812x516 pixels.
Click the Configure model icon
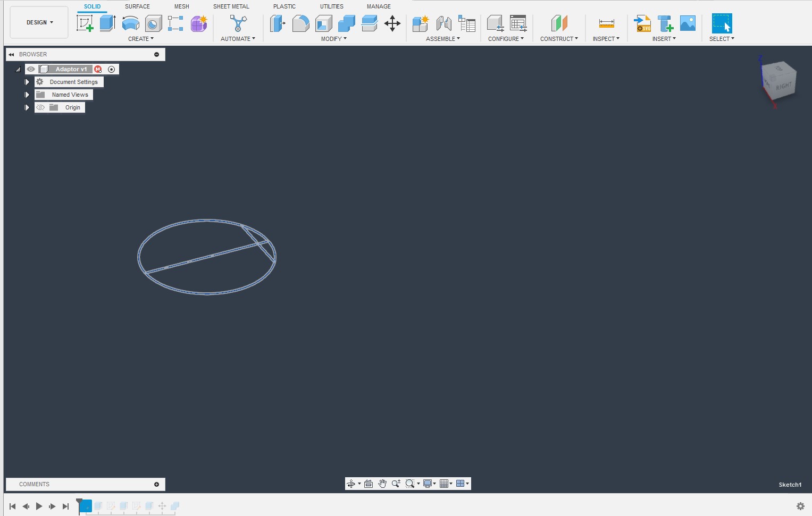tap(495, 23)
